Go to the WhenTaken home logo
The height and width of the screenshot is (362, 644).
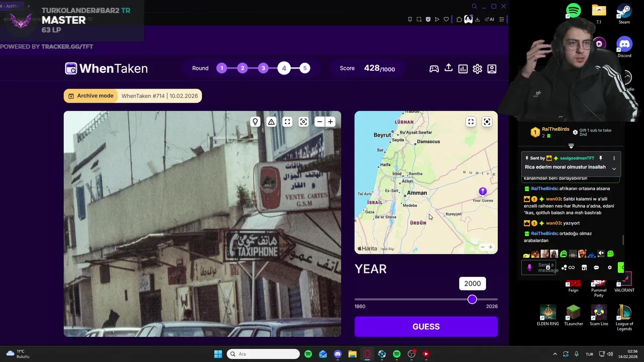click(106, 68)
